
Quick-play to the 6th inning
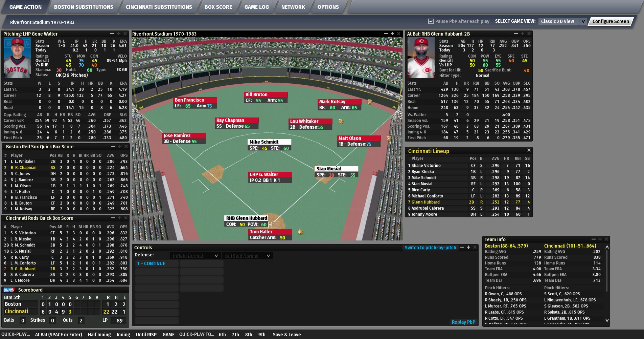point(222,335)
